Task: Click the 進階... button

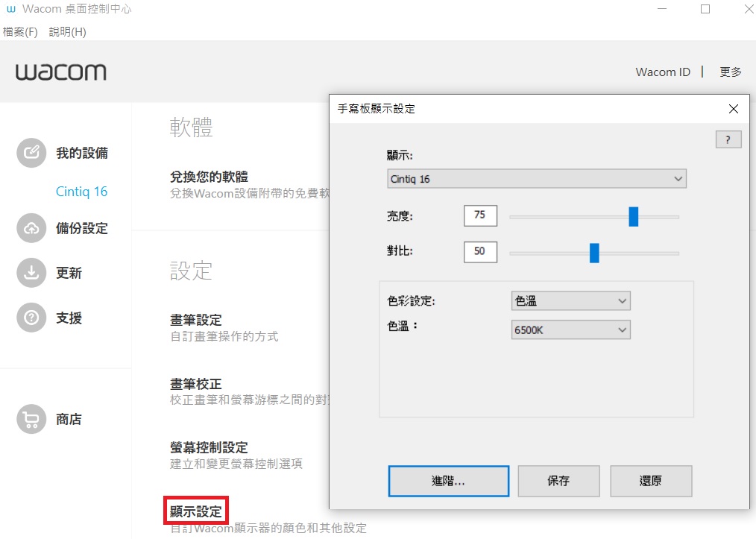Action: (x=448, y=481)
